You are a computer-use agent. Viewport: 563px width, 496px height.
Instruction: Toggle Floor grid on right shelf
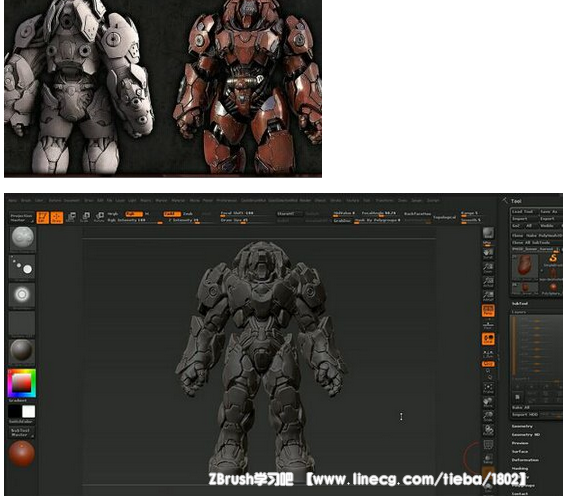(x=488, y=325)
